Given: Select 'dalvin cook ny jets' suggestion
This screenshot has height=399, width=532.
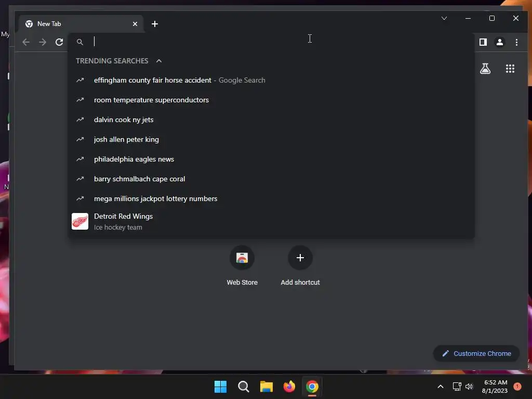Looking at the screenshot, I should click(271, 120).
